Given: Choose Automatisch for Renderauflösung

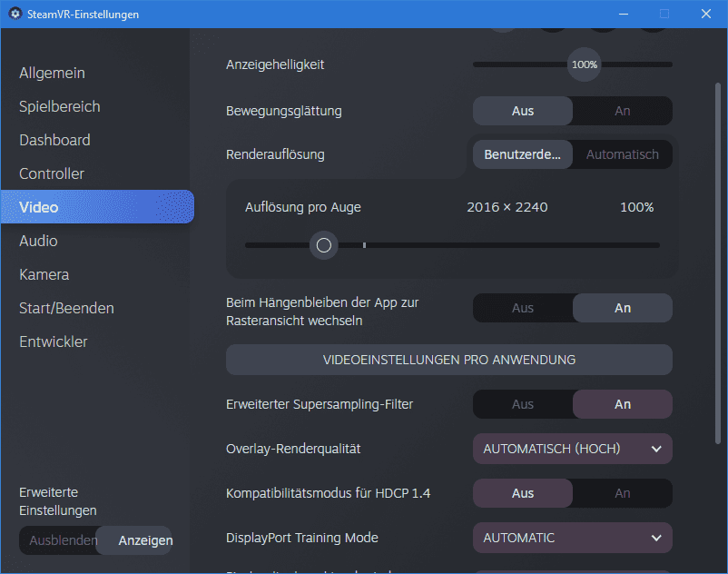Looking at the screenshot, I should [623, 154].
